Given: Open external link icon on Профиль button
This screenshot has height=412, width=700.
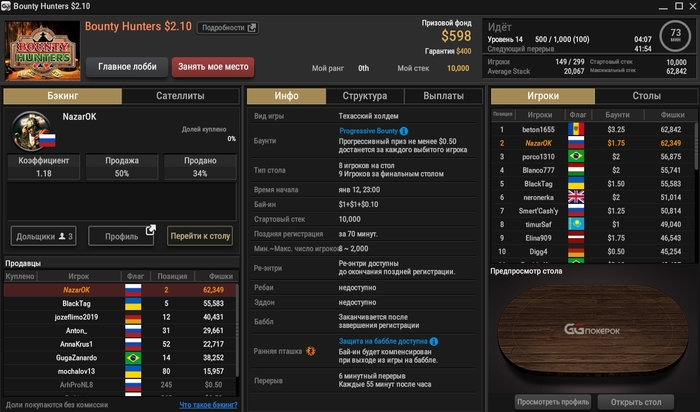Looking at the screenshot, I should pos(150,230).
